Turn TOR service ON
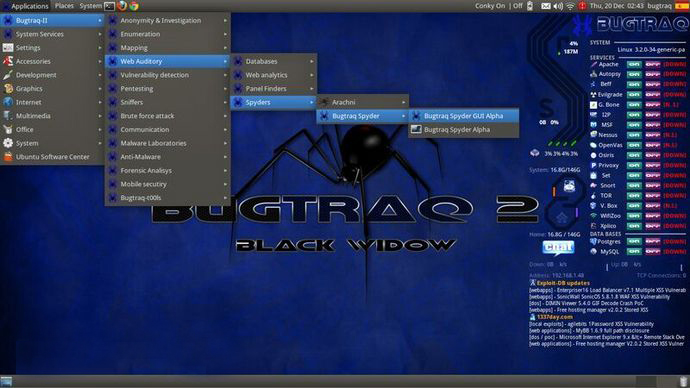690x388 pixels. [x=634, y=195]
